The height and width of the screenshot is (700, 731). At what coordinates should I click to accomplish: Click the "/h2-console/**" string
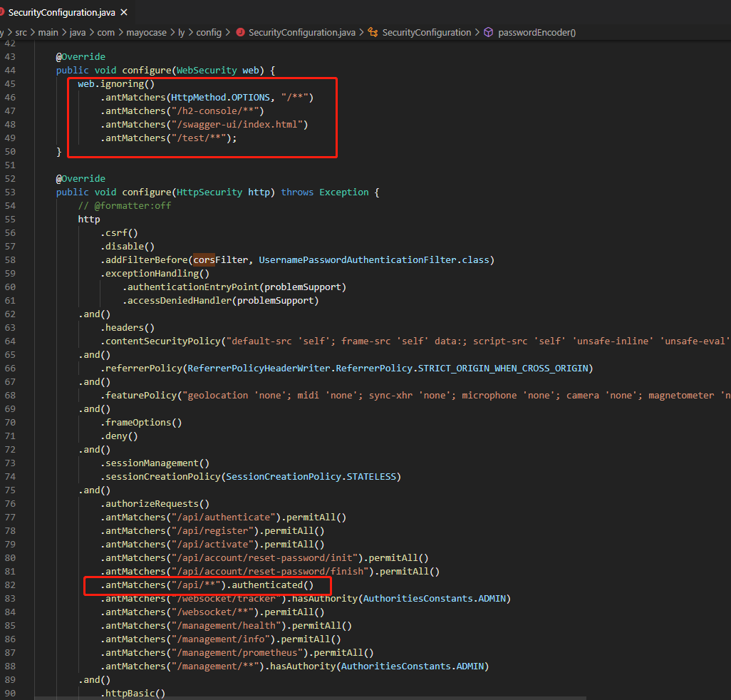[x=215, y=111]
